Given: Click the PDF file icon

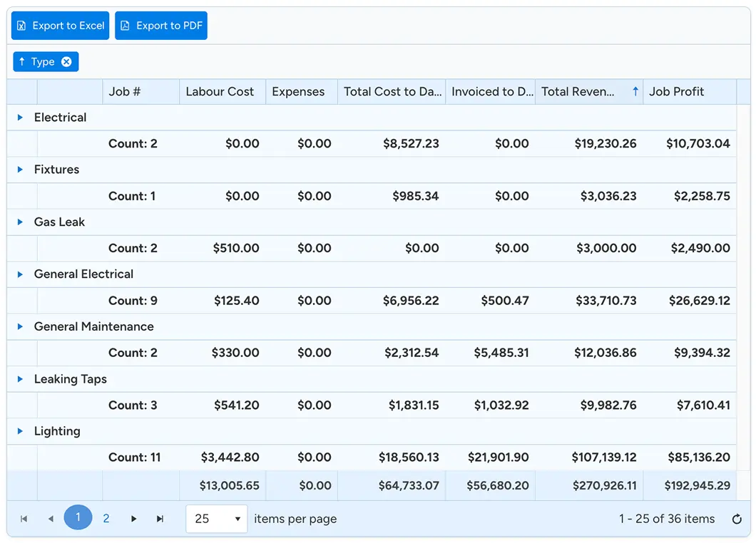Looking at the screenshot, I should (x=125, y=26).
